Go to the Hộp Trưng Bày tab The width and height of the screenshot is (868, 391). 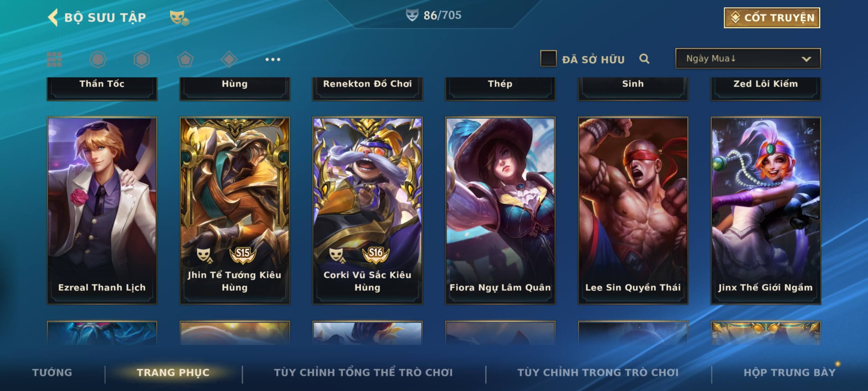790,373
